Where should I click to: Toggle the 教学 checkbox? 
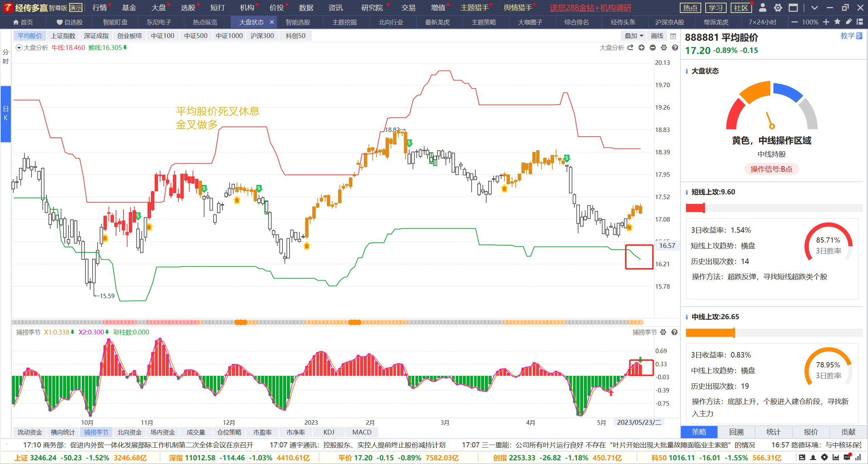[859, 36]
